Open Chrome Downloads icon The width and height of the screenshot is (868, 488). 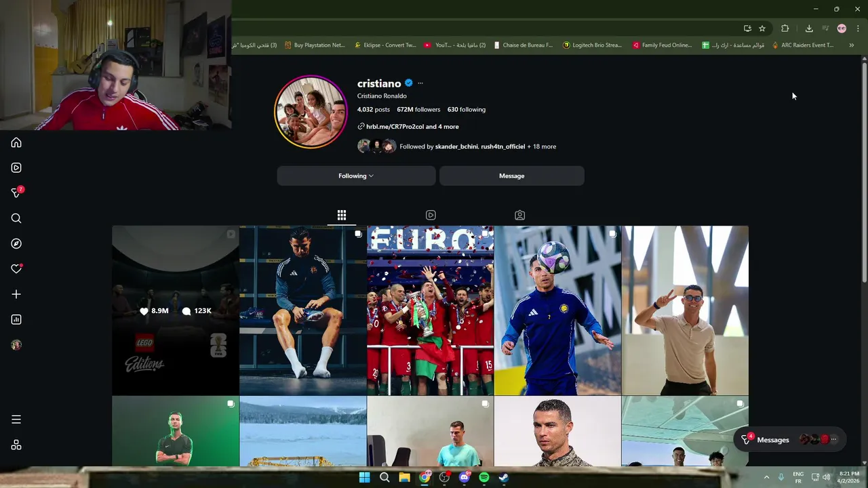(x=809, y=28)
